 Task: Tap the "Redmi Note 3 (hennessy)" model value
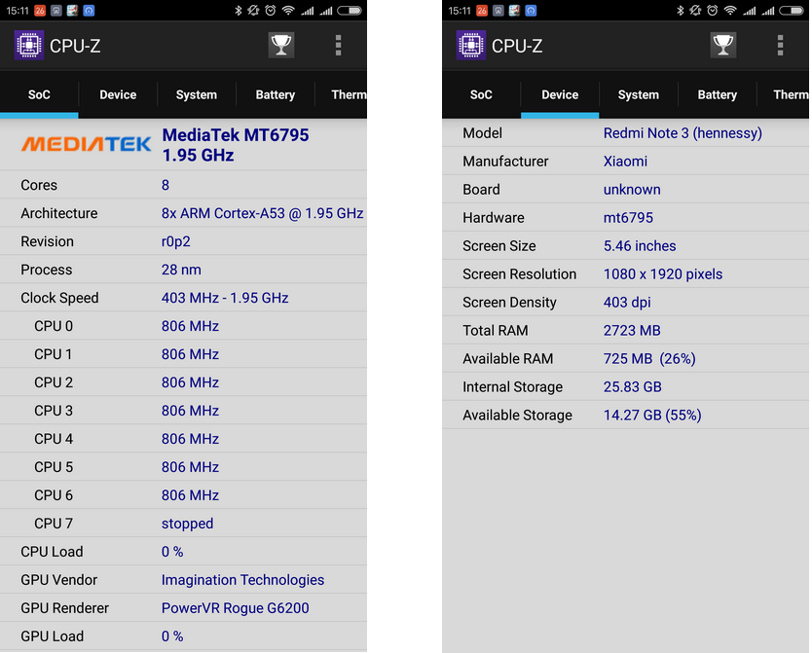(x=683, y=133)
